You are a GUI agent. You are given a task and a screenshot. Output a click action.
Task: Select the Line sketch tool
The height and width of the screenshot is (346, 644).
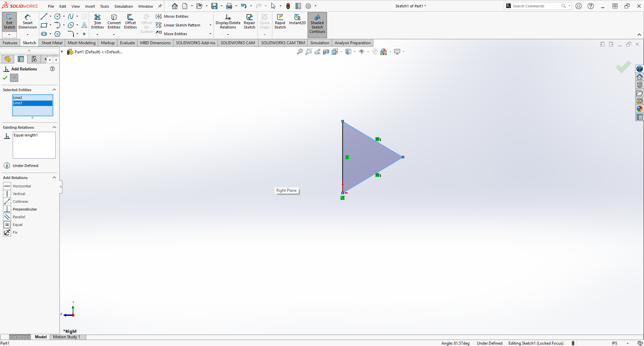[x=44, y=16]
